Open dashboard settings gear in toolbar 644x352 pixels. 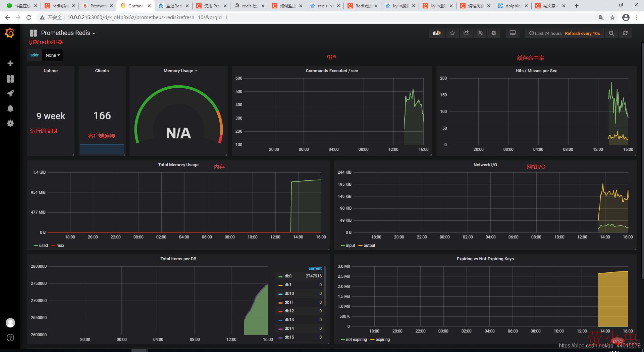point(494,33)
